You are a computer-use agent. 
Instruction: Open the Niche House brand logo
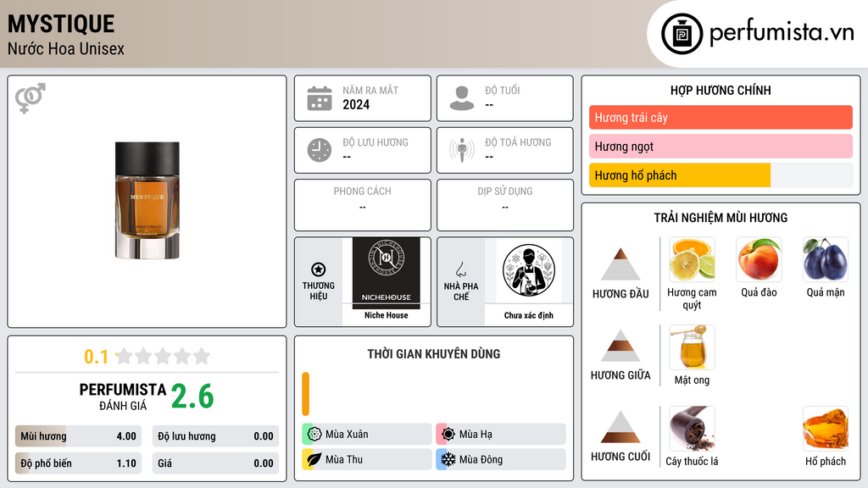point(387,273)
